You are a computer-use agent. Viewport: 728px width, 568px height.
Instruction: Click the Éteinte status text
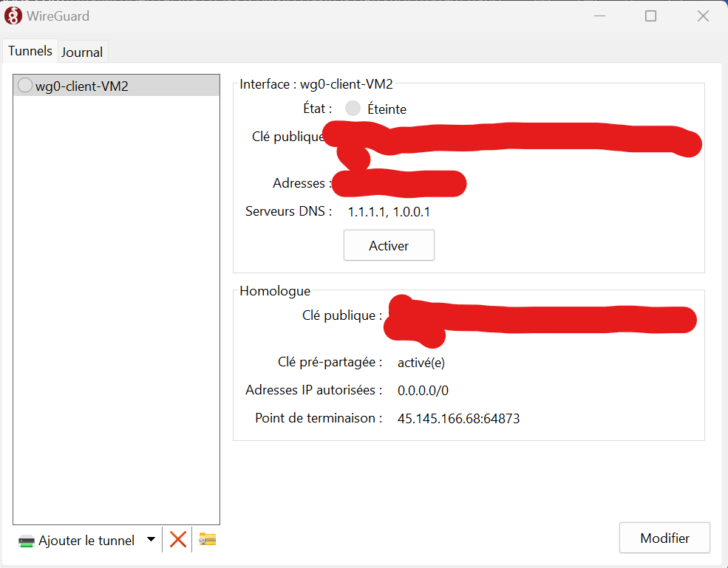[x=387, y=109]
